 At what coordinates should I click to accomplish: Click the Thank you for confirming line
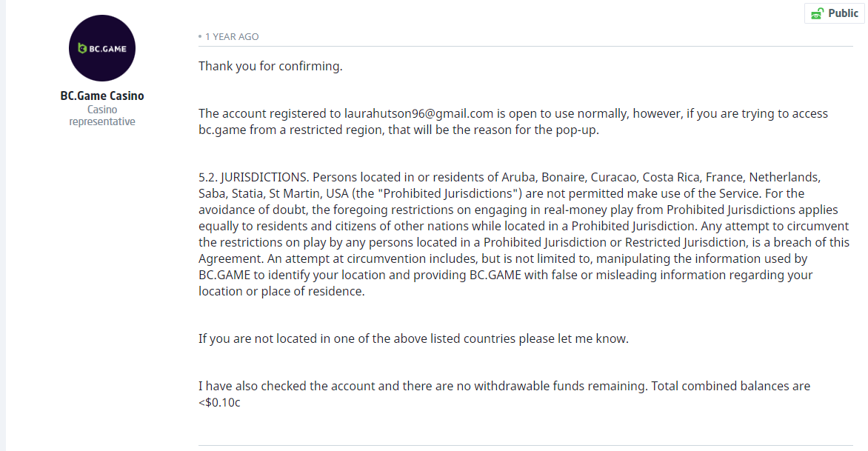coord(270,66)
